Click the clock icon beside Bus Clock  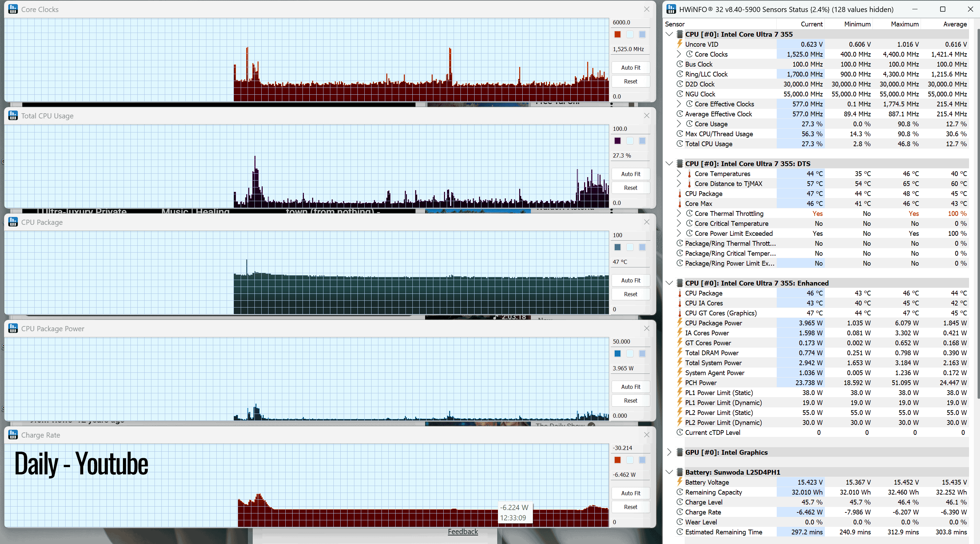[x=680, y=64]
